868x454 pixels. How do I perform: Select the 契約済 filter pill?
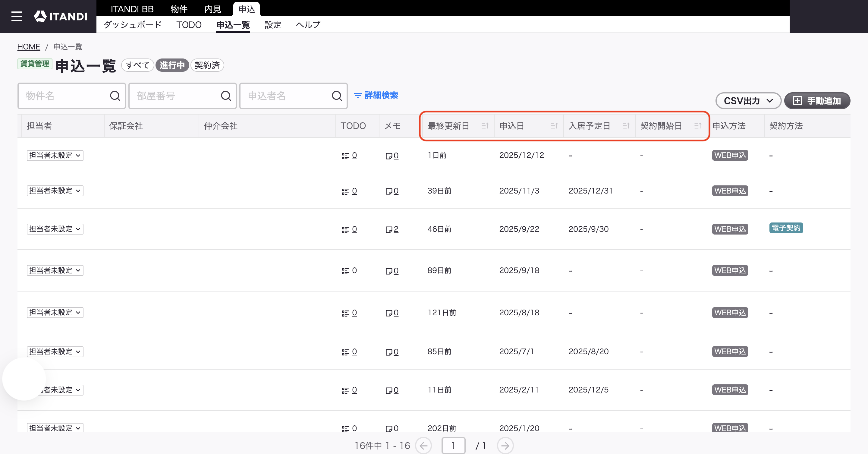click(x=207, y=65)
